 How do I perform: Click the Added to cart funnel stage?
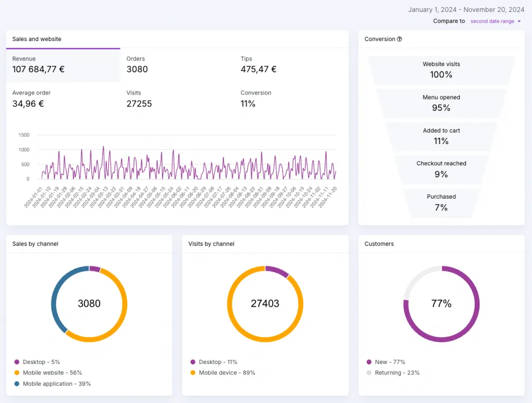tap(441, 136)
